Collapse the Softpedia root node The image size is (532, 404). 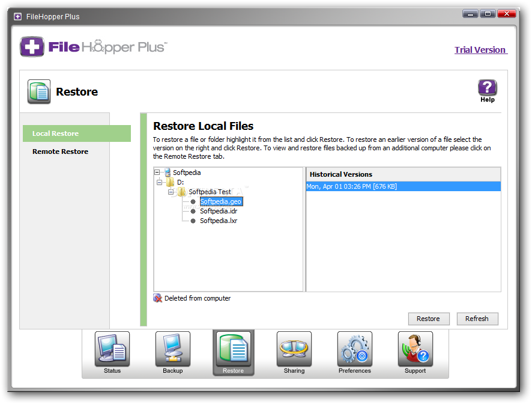(157, 173)
